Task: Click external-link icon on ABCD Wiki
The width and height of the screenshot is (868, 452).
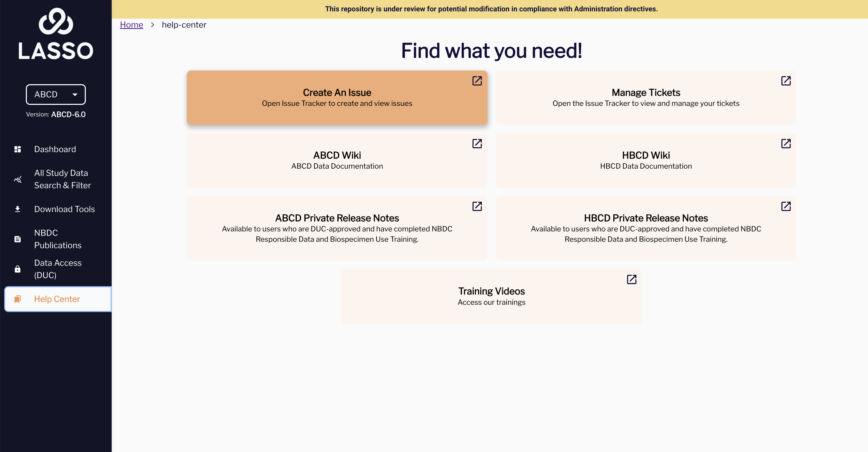Action: point(477,144)
